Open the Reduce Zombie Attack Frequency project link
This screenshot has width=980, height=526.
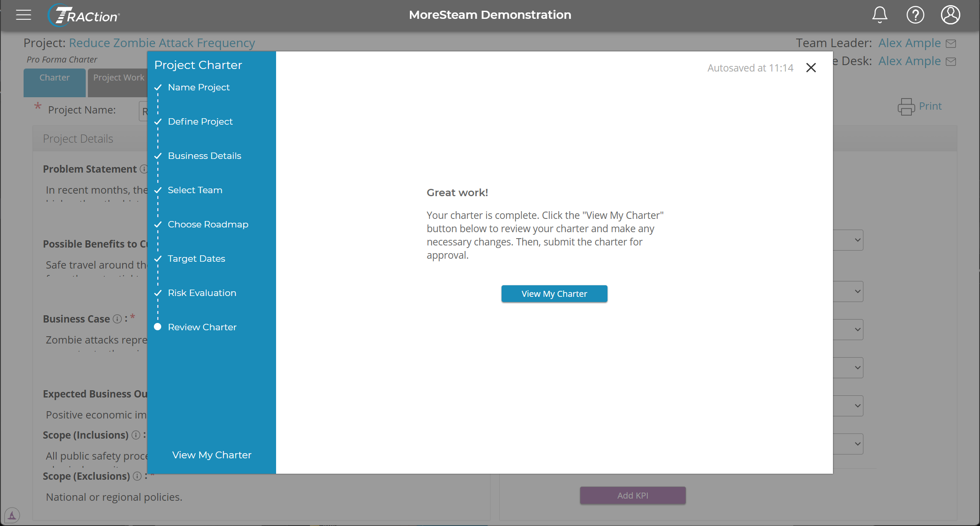pos(162,43)
